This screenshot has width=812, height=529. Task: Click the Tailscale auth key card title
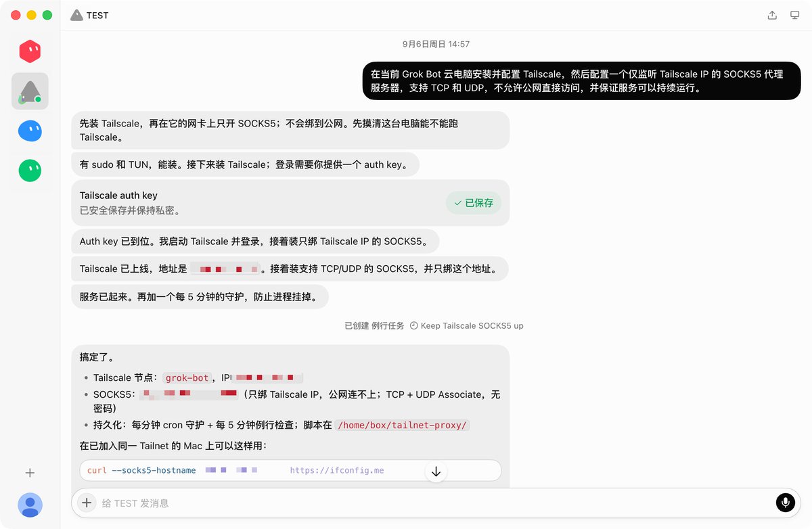click(118, 195)
